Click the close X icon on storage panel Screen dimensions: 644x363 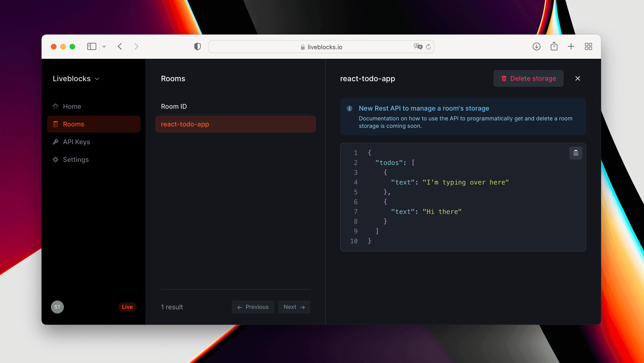coord(578,78)
